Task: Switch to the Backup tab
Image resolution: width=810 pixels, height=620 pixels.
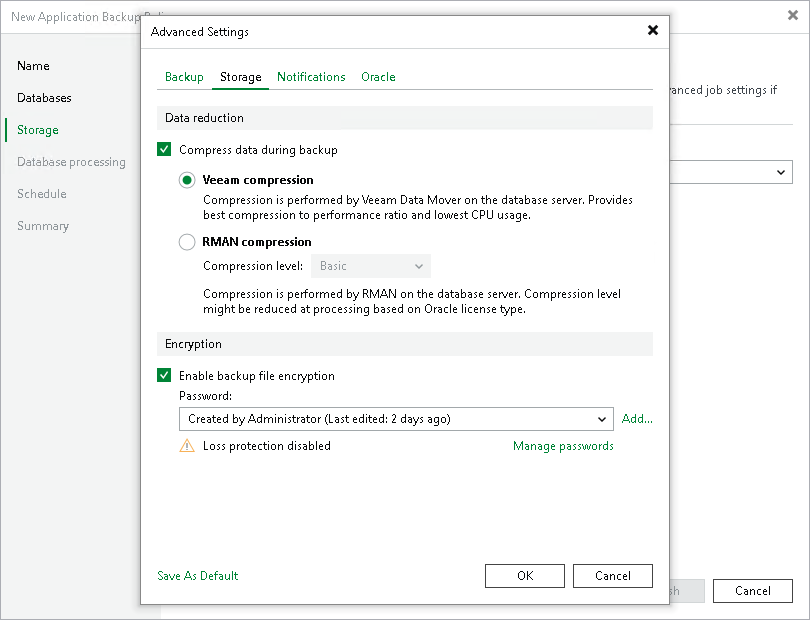Action: 184,76
